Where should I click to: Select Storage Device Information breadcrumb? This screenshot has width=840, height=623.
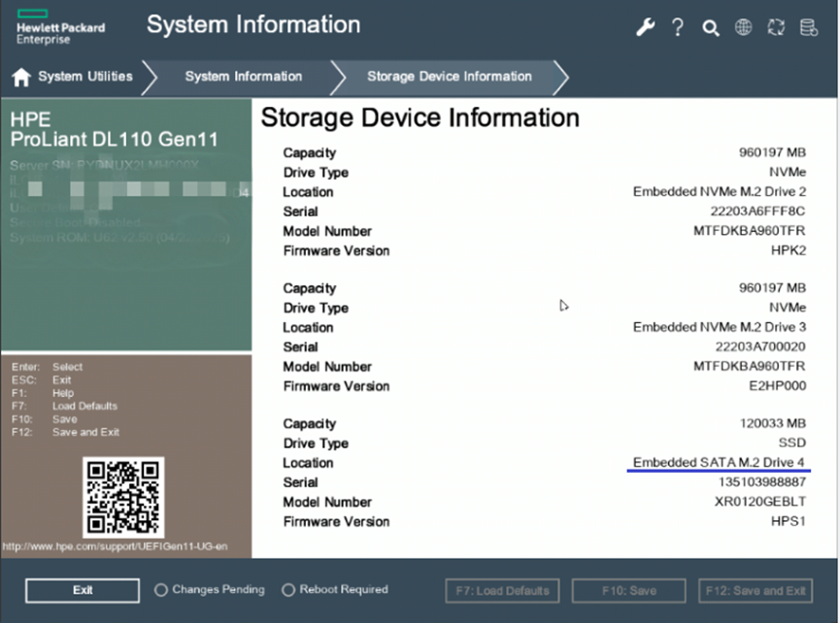[450, 77]
